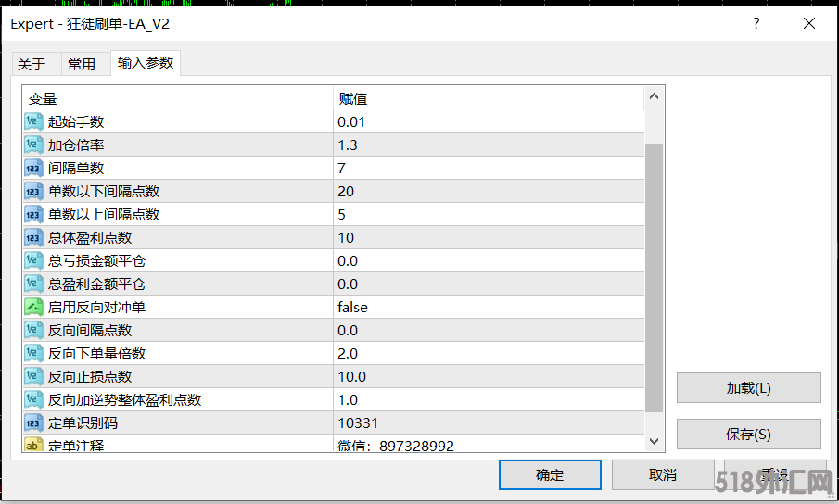
Task: Select the 反向加逆势整体盈利点数 value 1.0
Action: [348, 400]
